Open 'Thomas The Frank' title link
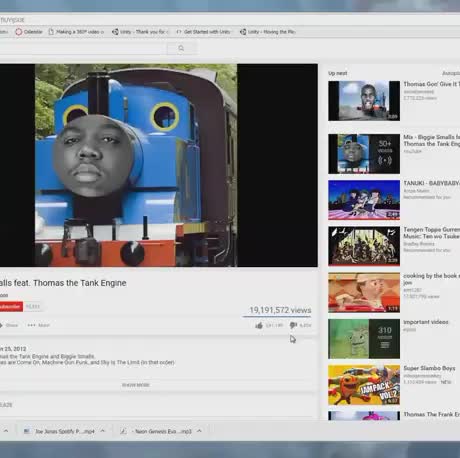460x458 pixels. click(x=431, y=414)
